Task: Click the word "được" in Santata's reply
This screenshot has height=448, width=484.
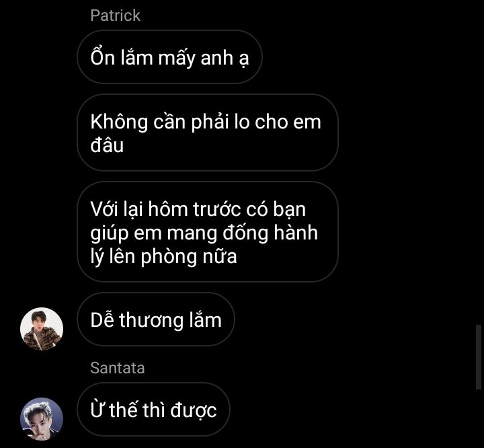Action: [x=194, y=410]
